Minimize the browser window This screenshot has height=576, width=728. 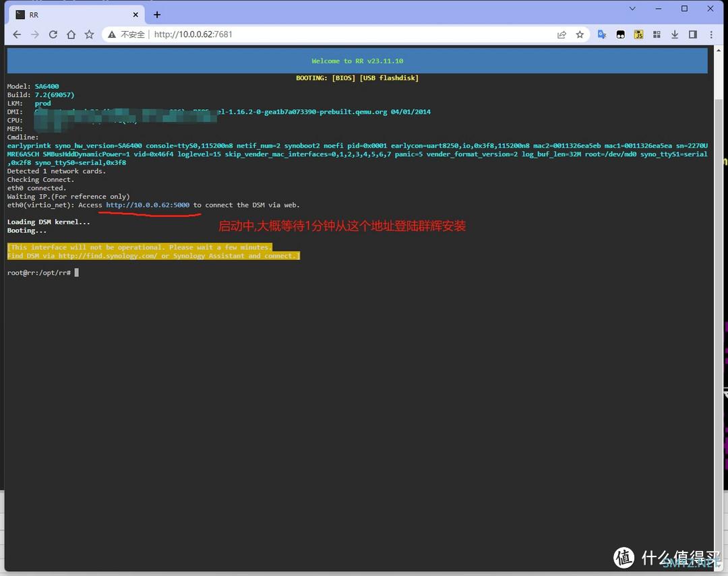point(659,8)
